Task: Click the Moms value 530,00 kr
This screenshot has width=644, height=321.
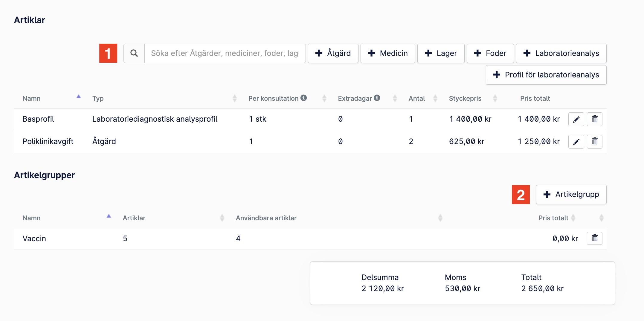Action: 462,288
